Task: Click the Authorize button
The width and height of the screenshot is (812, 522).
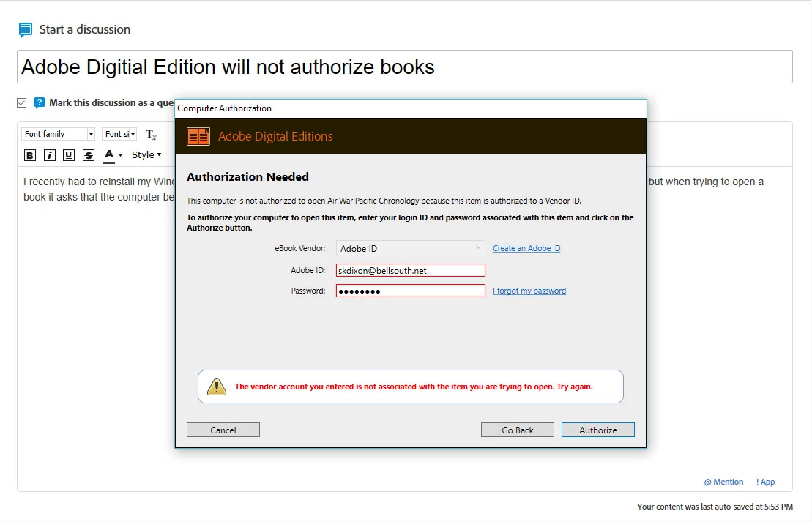Action: click(597, 430)
